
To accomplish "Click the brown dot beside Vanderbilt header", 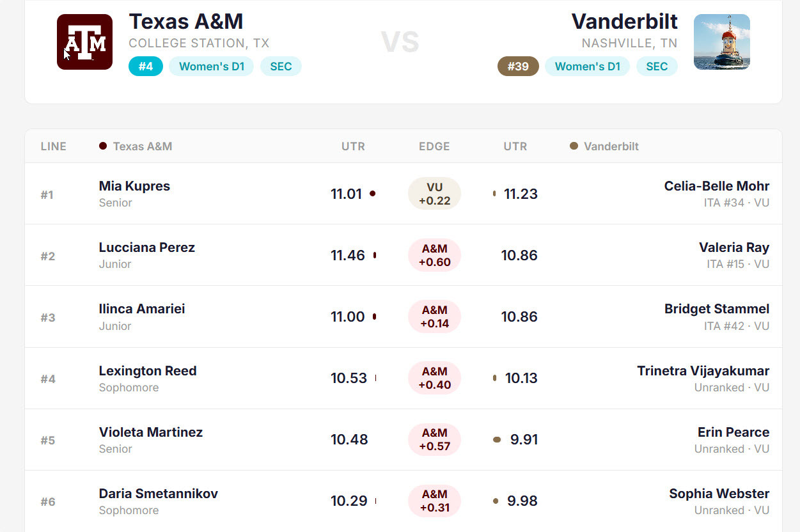I will pos(574,146).
